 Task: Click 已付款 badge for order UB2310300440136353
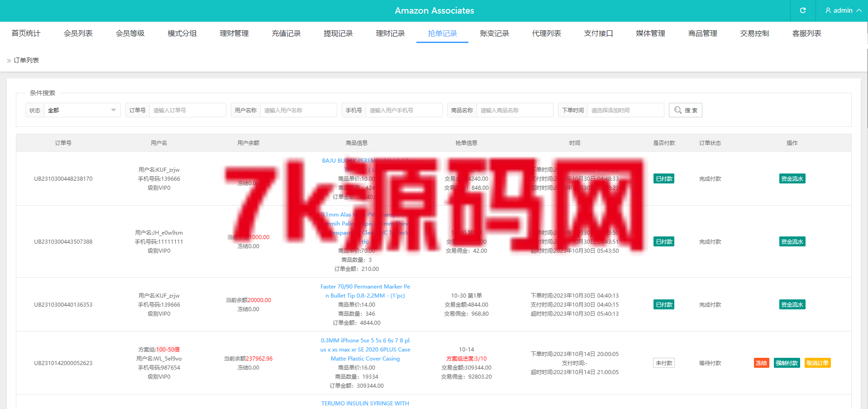pos(664,304)
